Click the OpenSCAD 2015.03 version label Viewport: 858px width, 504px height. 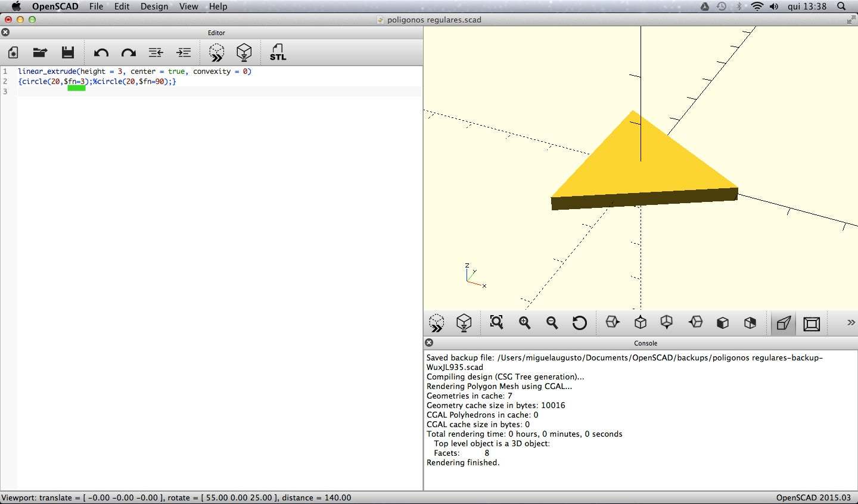click(x=813, y=498)
